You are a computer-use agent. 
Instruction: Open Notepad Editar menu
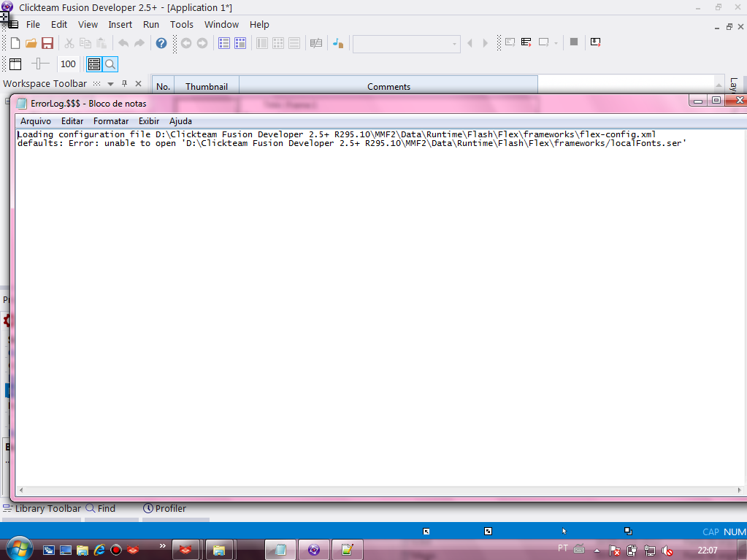pos(72,121)
